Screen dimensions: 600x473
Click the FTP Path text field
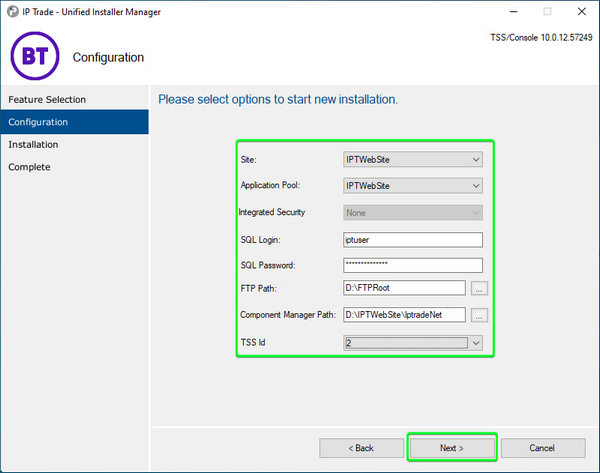404,288
